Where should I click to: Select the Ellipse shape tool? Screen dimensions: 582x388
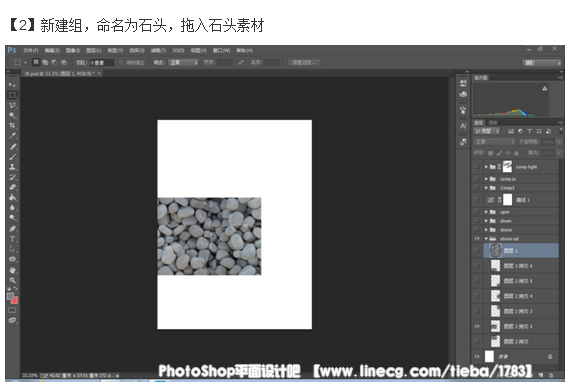(x=12, y=259)
